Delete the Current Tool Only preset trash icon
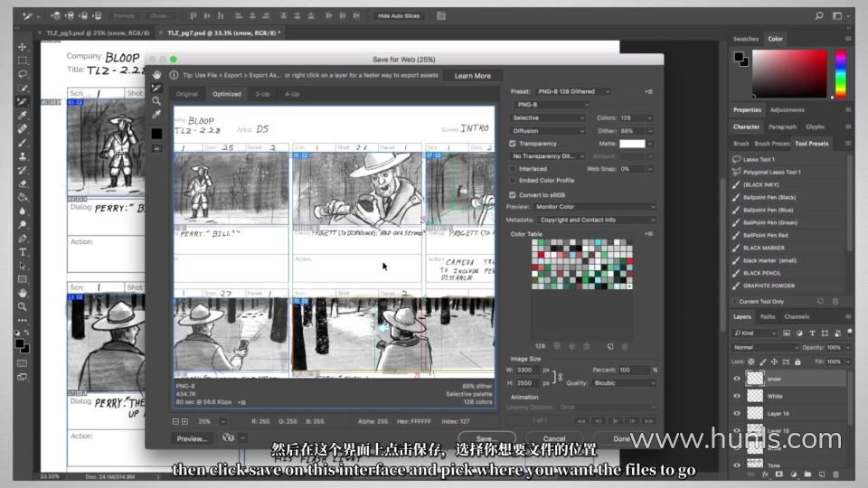Viewport: 868px width, 488px height. [835, 302]
